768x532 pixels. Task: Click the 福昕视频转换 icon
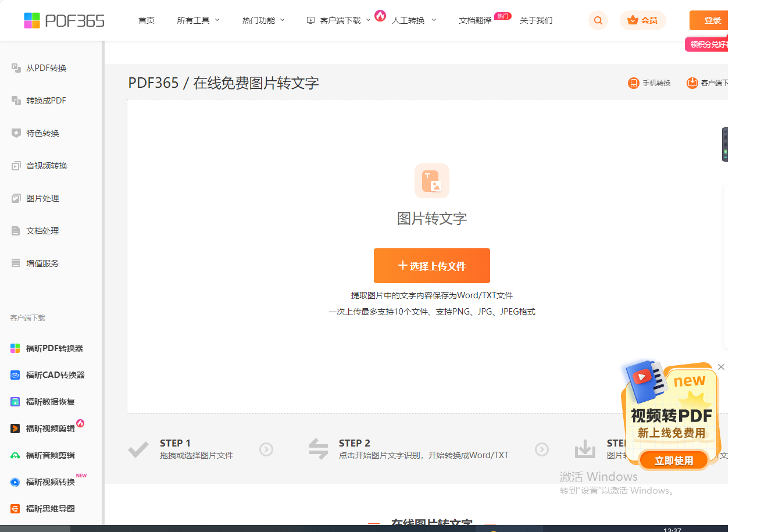(x=15, y=482)
